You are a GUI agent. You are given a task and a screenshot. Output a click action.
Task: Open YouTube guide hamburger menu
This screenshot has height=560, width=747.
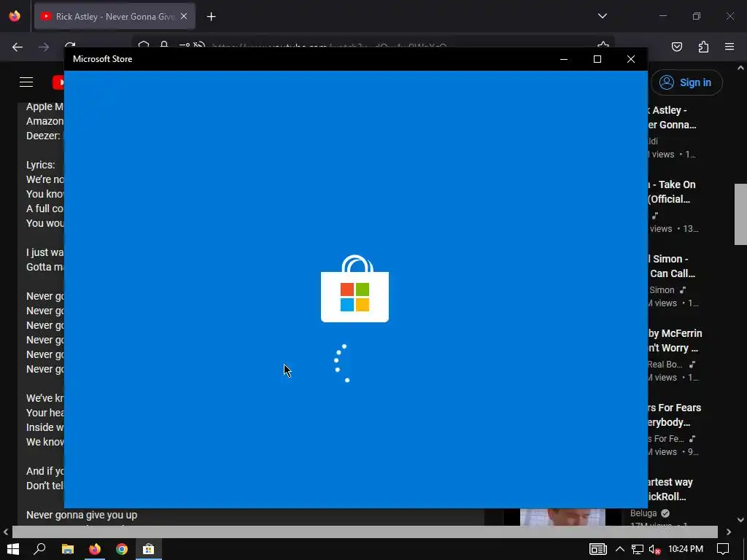click(26, 82)
